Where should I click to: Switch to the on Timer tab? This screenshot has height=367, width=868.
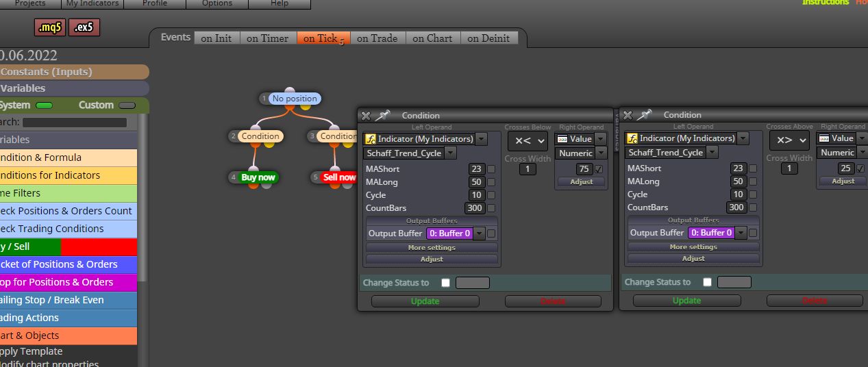268,38
